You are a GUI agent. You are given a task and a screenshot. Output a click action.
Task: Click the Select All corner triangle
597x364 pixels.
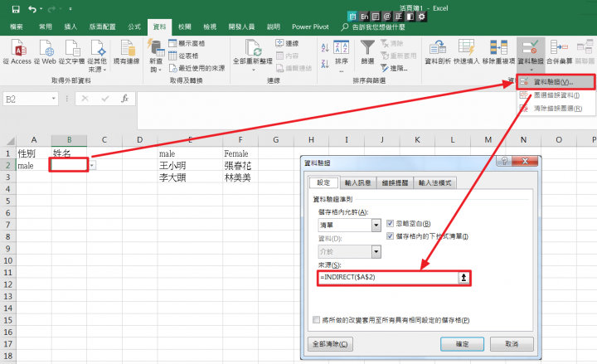[x=10, y=141]
